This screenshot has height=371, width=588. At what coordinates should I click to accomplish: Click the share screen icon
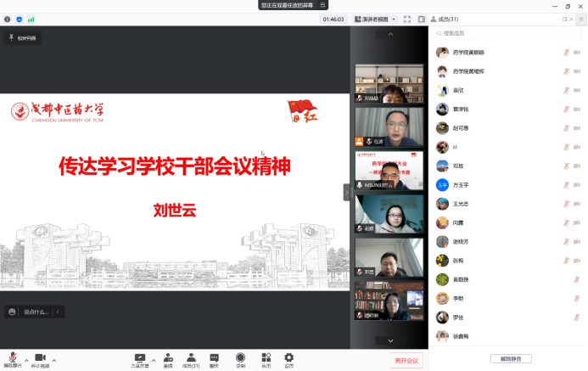140,360
